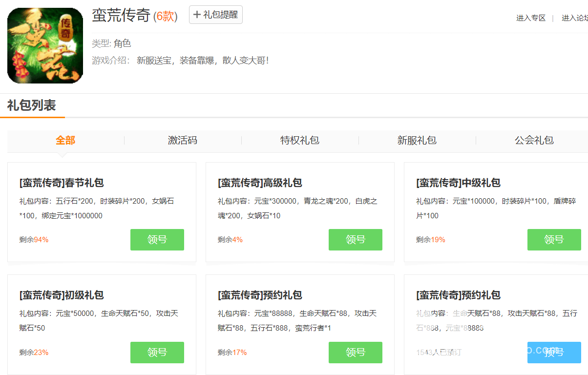Open the [蛮荒传奇]中级礼包 title
Viewport: 588px width, 375px height.
(x=458, y=183)
